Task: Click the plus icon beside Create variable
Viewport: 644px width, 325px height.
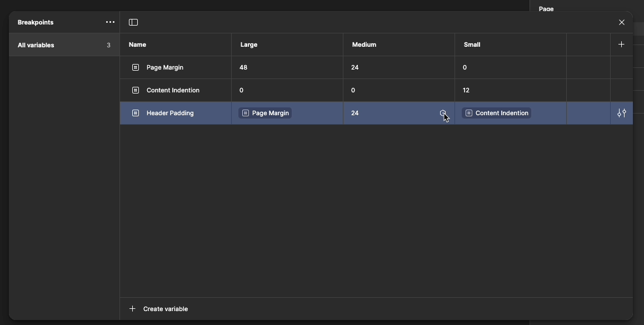Action: 132,308
